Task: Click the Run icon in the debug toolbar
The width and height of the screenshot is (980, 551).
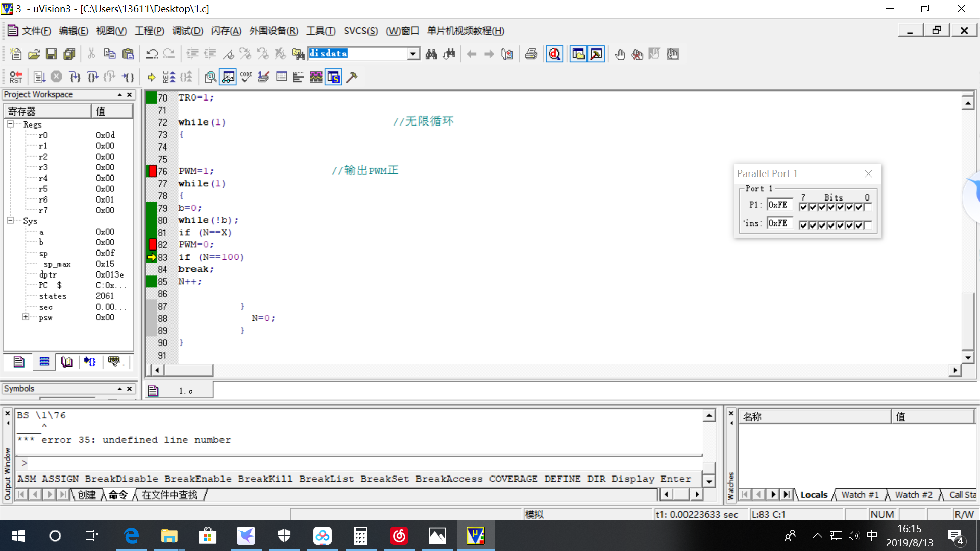Action: coord(39,77)
